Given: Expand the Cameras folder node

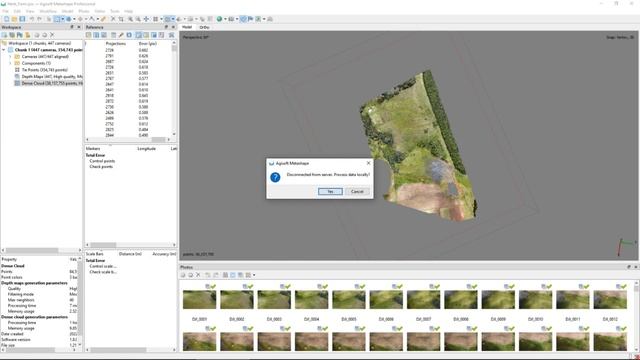Looking at the screenshot, I should [x=10, y=57].
